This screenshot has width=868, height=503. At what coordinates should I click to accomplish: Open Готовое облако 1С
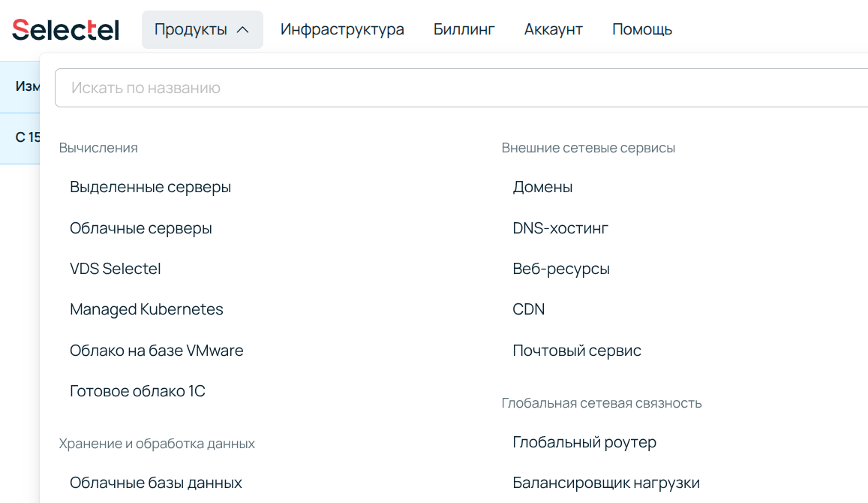(137, 390)
